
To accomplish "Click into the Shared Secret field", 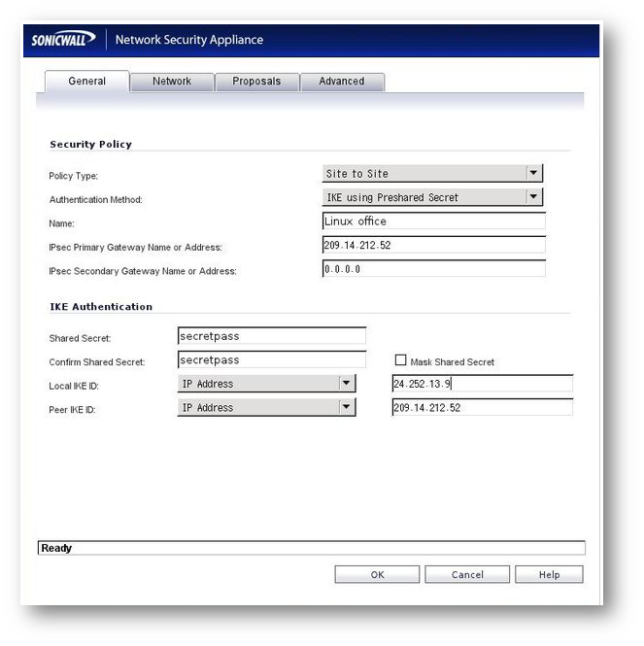I will click(x=272, y=336).
